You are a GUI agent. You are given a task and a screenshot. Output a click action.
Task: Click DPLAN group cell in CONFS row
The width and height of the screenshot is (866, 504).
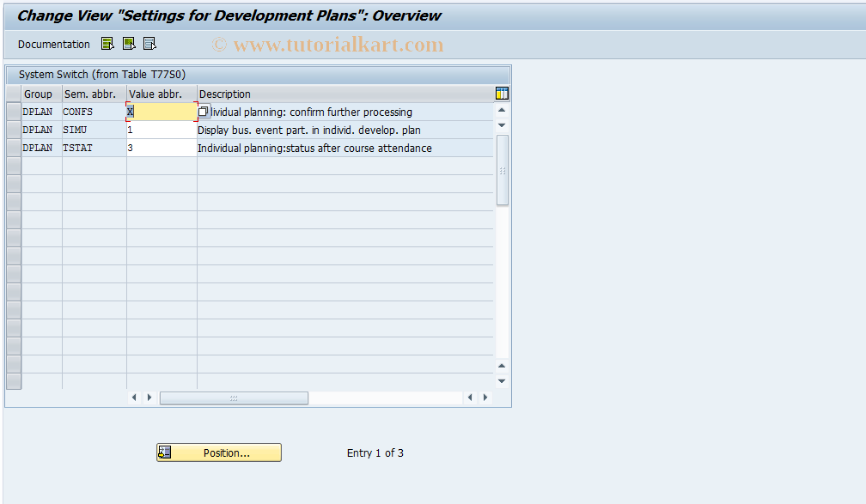(41, 112)
